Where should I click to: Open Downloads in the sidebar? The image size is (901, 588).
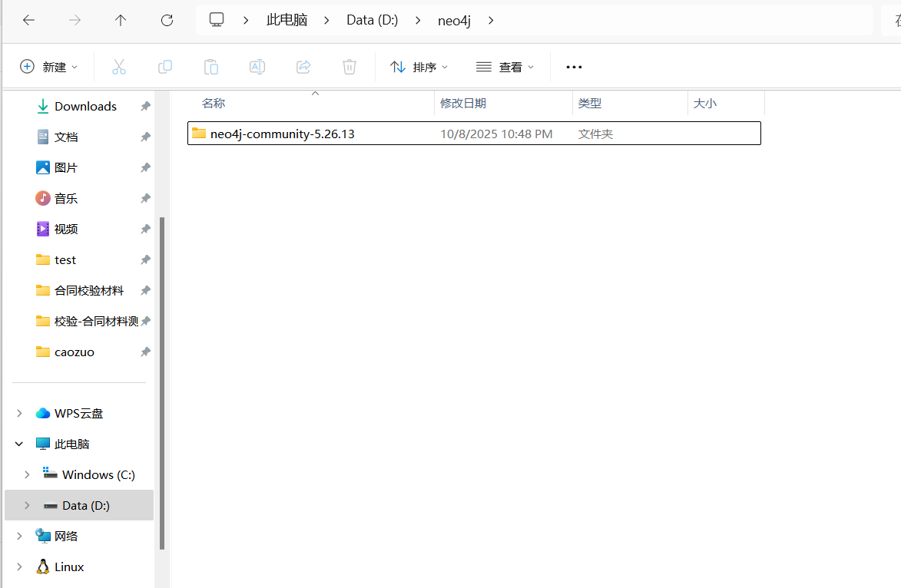[85, 106]
